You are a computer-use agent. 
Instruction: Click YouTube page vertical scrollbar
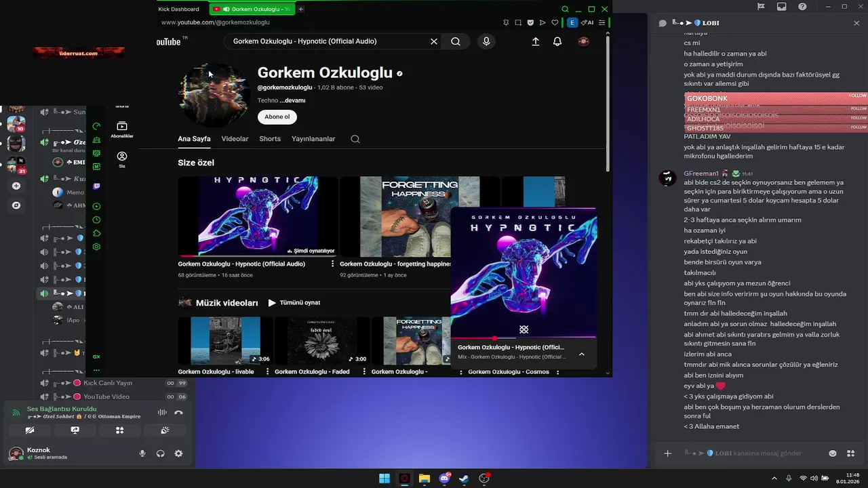[x=608, y=105]
